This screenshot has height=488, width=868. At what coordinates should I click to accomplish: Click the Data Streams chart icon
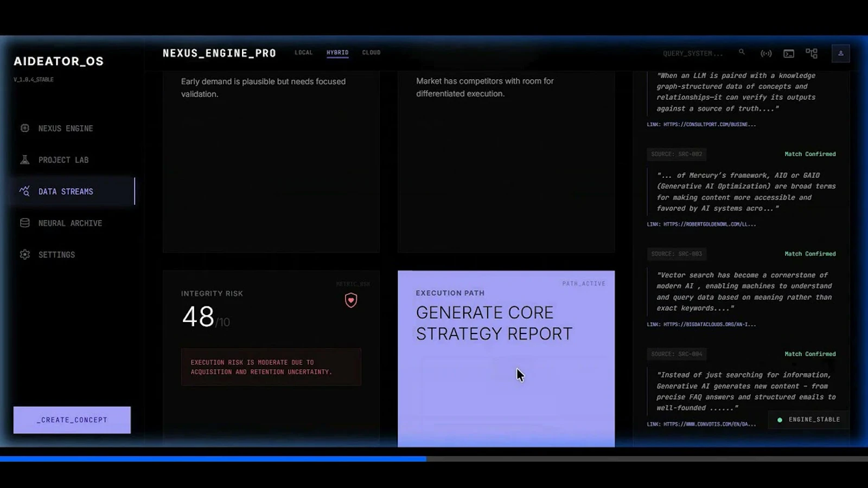coord(24,191)
